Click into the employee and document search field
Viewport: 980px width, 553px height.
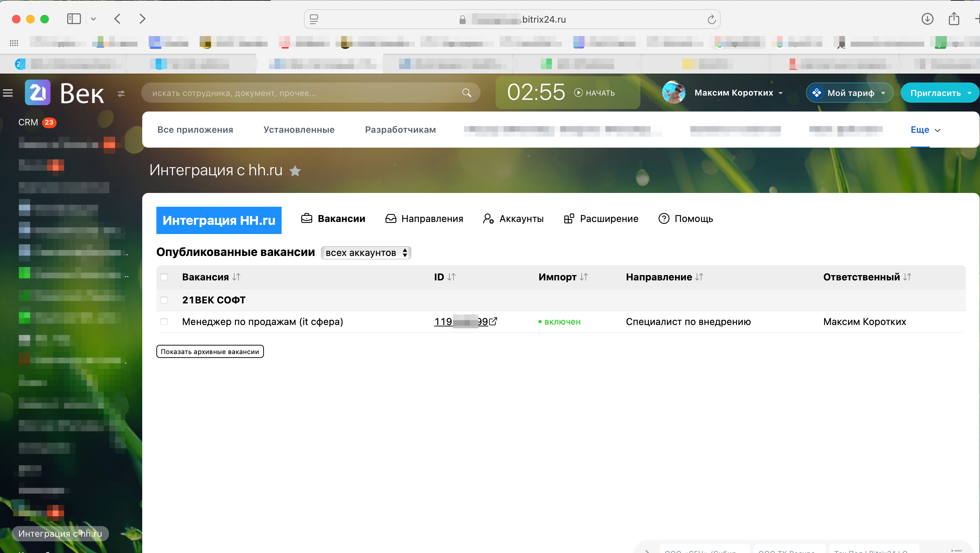tap(300, 93)
